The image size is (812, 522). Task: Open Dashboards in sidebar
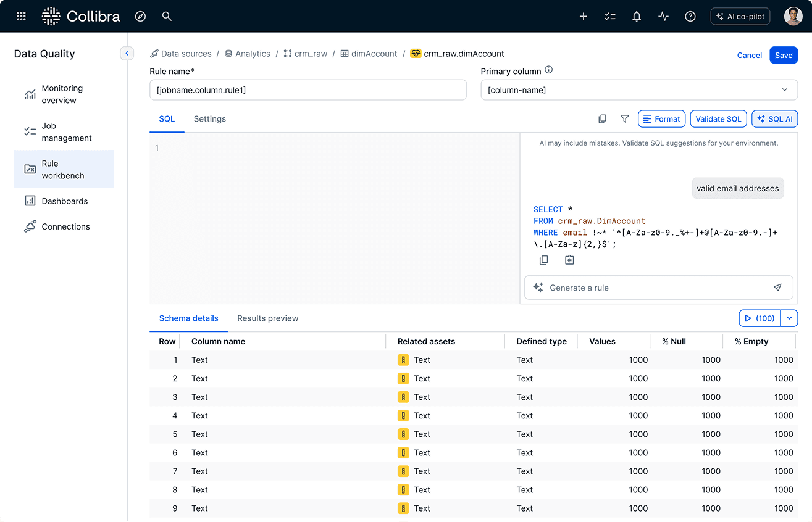tap(64, 201)
